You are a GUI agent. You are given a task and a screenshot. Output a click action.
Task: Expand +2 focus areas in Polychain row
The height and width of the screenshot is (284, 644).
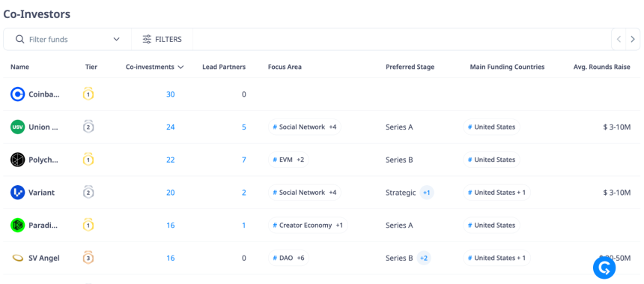point(300,160)
